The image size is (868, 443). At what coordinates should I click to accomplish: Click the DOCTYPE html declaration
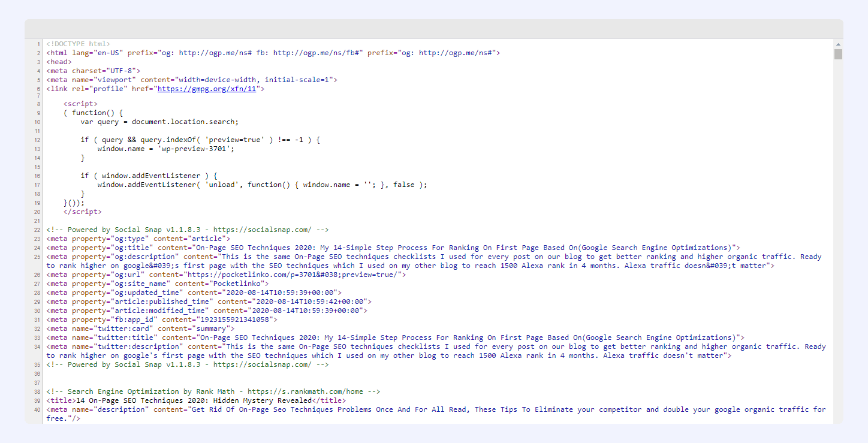pos(79,44)
